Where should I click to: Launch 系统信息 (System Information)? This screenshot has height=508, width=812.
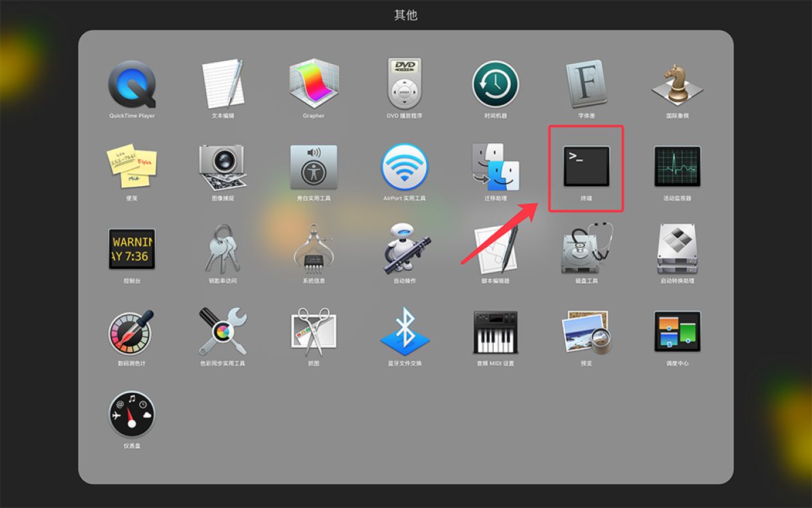[x=314, y=250]
